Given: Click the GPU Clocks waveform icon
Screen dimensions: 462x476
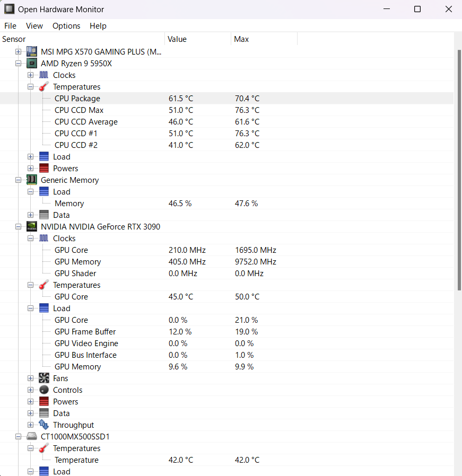Looking at the screenshot, I should point(43,239).
